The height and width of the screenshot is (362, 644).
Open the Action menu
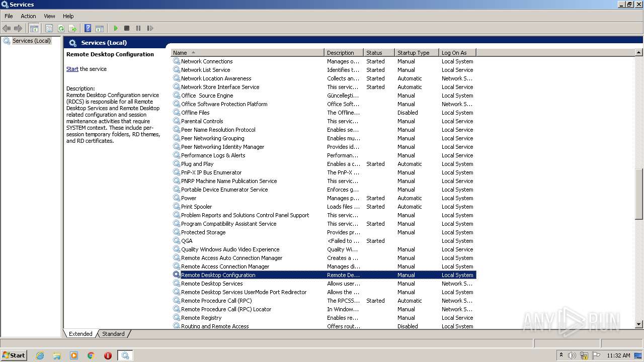click(28, 16)
